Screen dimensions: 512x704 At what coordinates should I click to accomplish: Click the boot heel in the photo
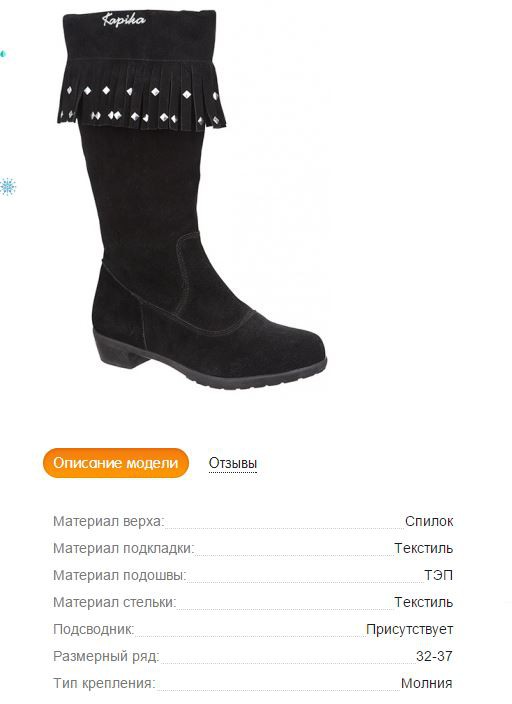(120, 350)
